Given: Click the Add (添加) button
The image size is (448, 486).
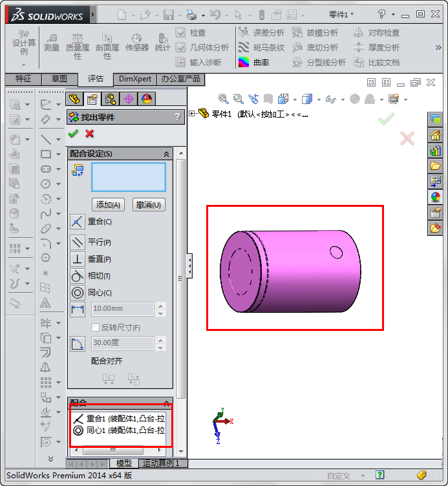Looking at the screenshot, I should click(108, 205).
